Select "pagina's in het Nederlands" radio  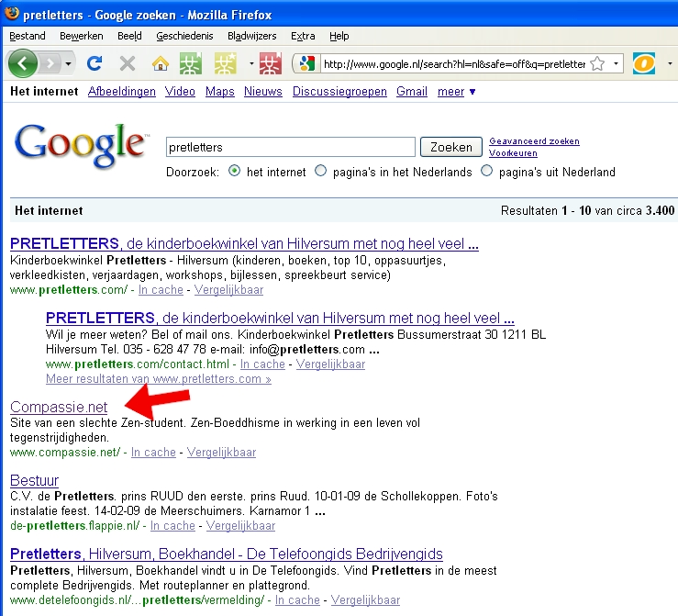tap(320, 171)
